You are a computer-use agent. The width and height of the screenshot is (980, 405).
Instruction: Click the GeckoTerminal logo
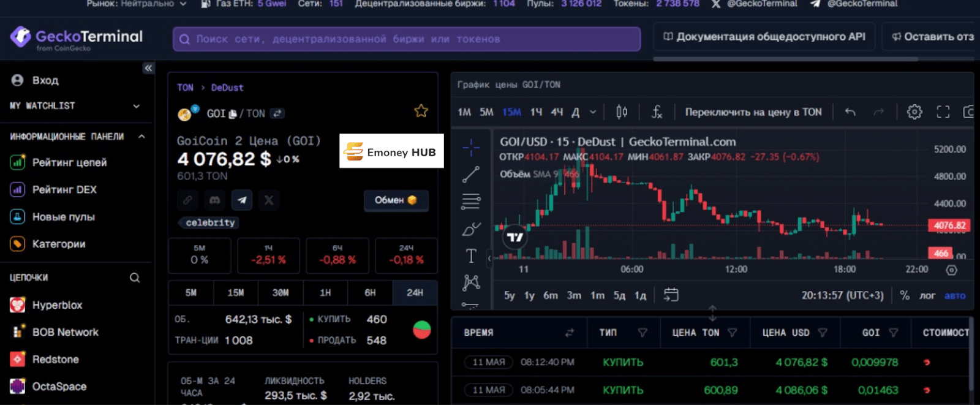[x=77, y=38]
